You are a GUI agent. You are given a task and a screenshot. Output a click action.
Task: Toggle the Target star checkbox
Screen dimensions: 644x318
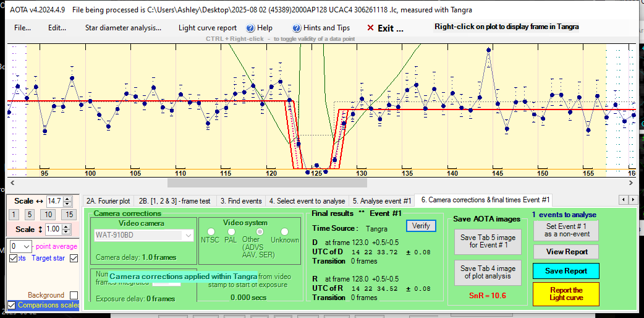74,258
